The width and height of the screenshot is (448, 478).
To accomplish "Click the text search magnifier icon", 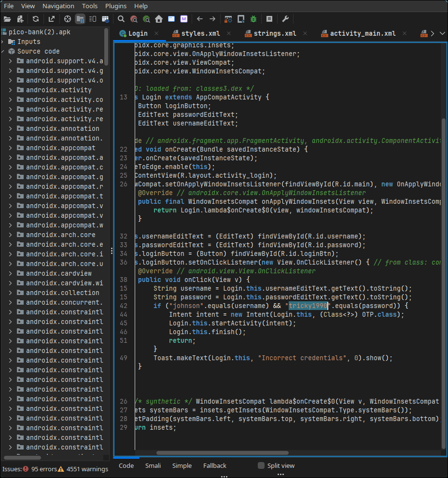I will pos(121,19).
